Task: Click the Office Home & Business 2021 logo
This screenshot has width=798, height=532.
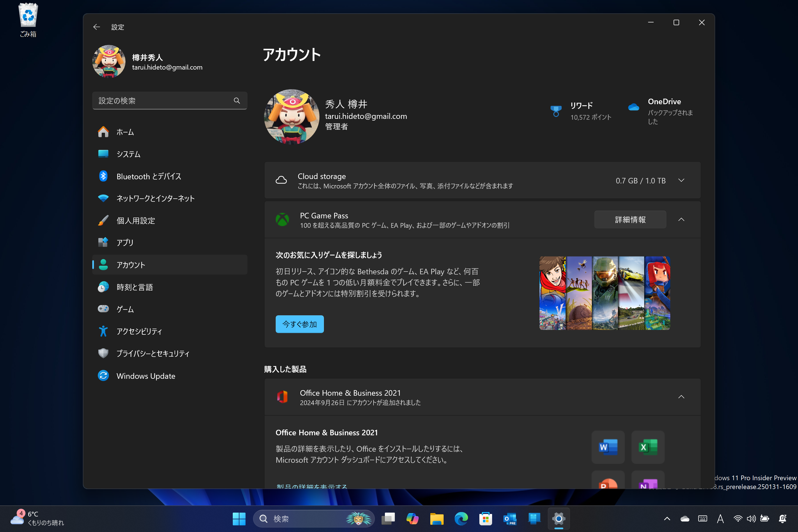Action: (x=283, y=397)
